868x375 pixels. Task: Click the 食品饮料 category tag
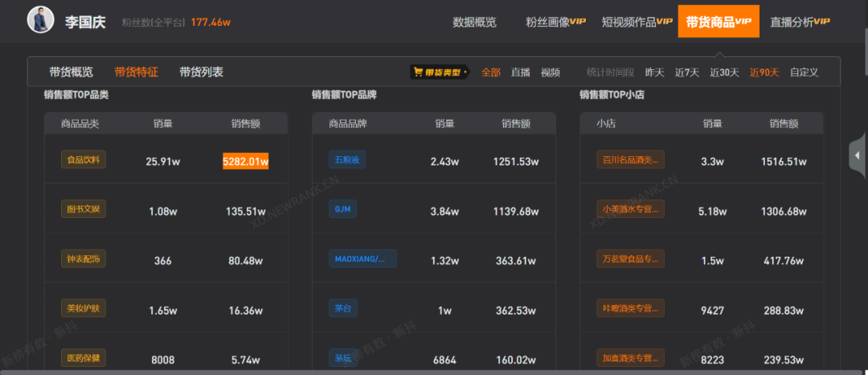pyautogui.click(x=83, y=159)
